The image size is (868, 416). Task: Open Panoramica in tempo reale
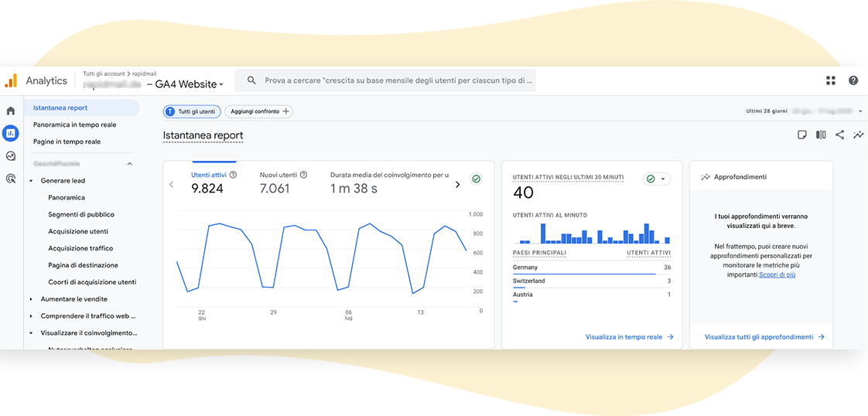[x=74, y=124]
